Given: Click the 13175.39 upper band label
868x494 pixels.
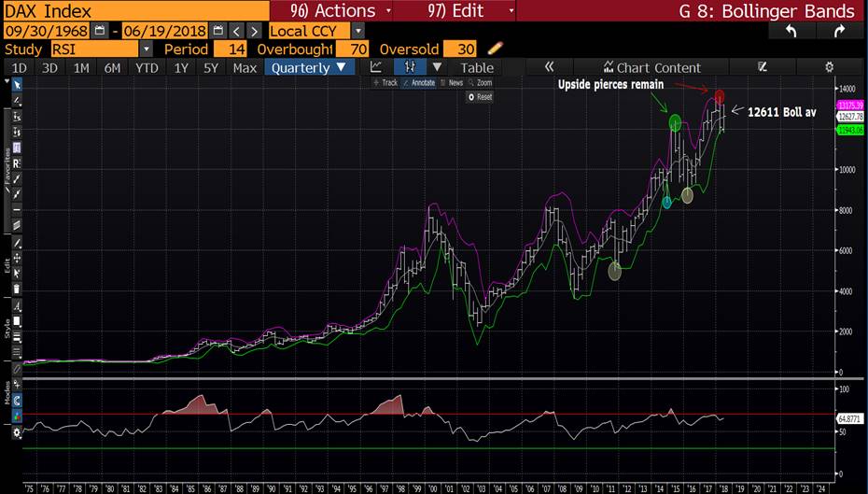Looking at the screenshot, I should click(x=850, y=106).
